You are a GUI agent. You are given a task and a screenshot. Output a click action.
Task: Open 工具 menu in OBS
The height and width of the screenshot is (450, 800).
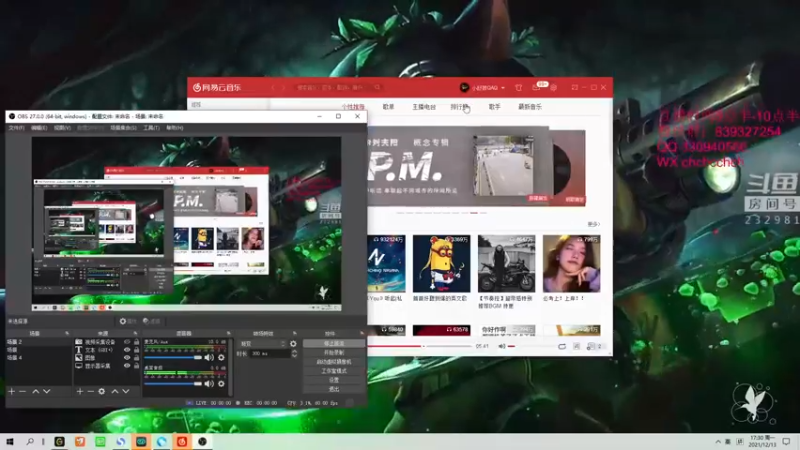click(x=151, y=128)
